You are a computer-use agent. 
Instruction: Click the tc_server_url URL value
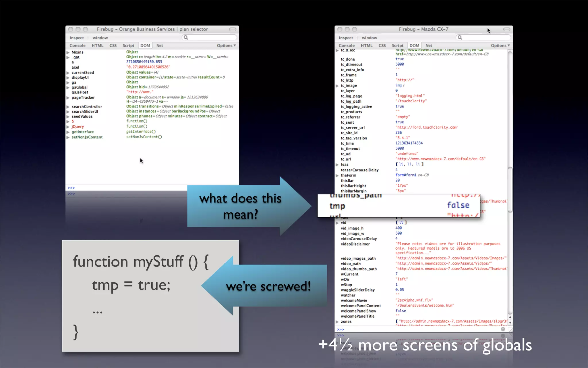(x=427, y=127)
